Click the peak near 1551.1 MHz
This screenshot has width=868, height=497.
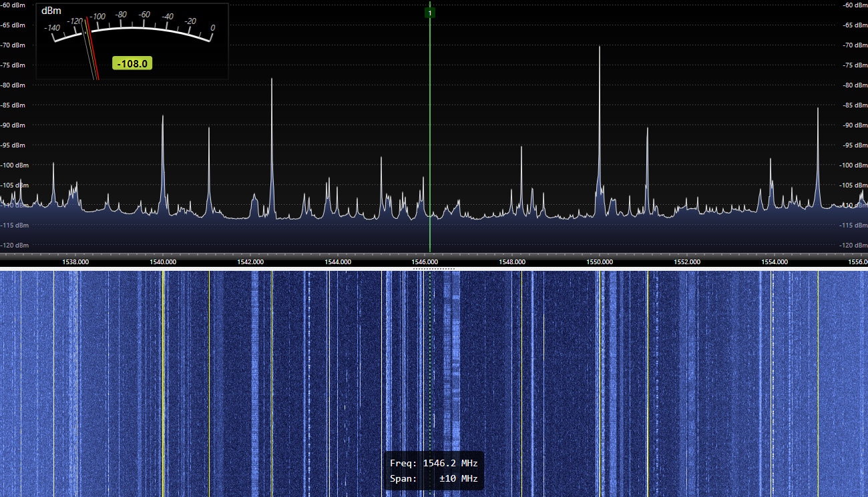(647, 129)
